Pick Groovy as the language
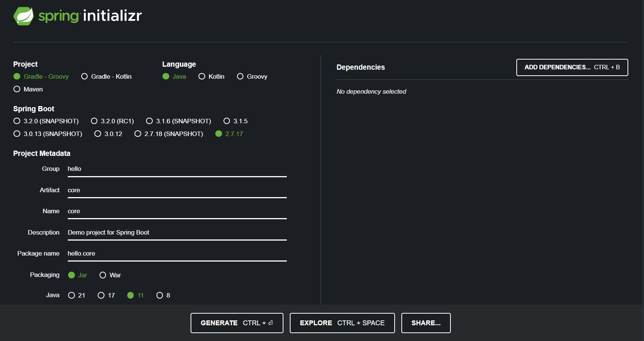This screenshot has height=341, width=644. (252, 76)
